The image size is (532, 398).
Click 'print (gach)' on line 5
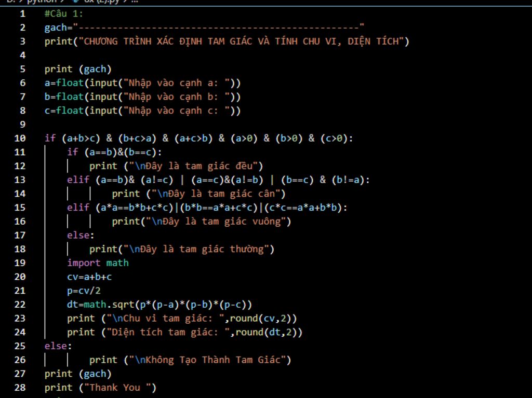click(78, 69)
